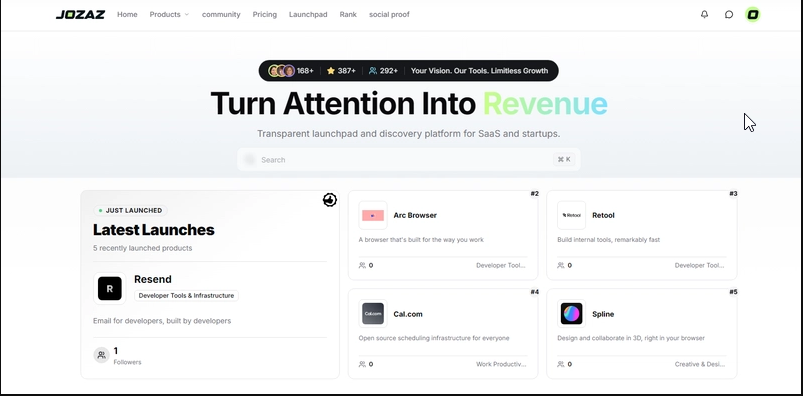Click the Creative & Desi... category label
Screen dimensions: 803x396
(700, 364)
